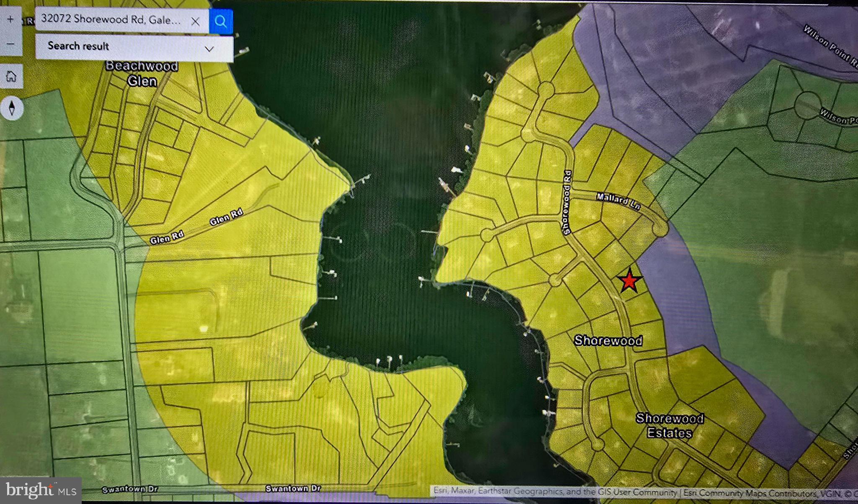The height and width of the screenshot is (504, 858).
Task: Open the bright MLS logo
Action: coord(41,490)
